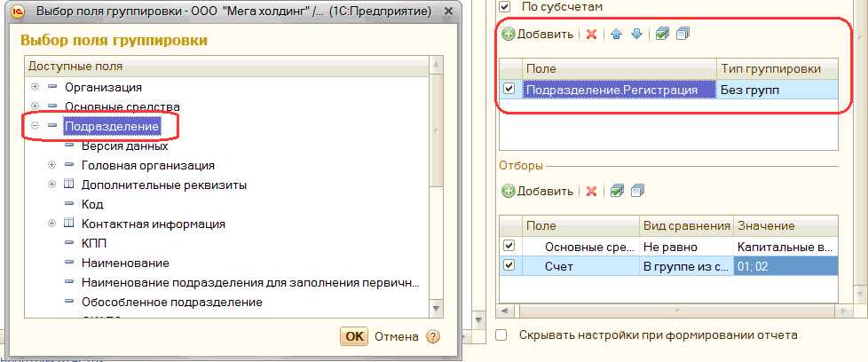Expand Дополнительные реквизиты node

(x=52, y=185)
